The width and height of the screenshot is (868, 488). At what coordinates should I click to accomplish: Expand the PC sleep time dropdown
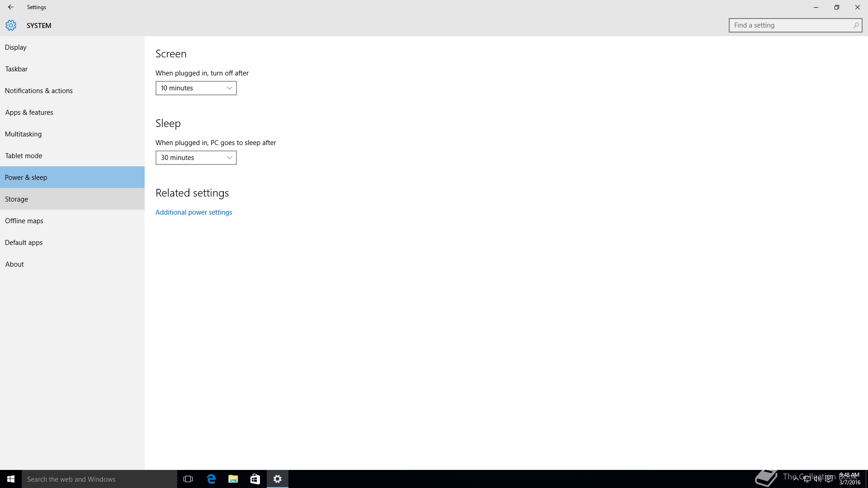point(196,158)
